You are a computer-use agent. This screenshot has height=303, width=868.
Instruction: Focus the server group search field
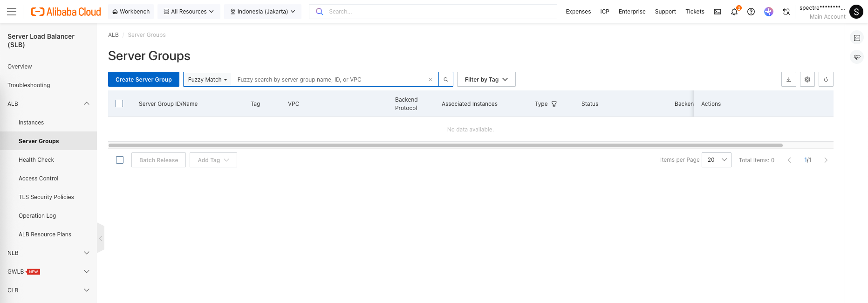point(330,80)
